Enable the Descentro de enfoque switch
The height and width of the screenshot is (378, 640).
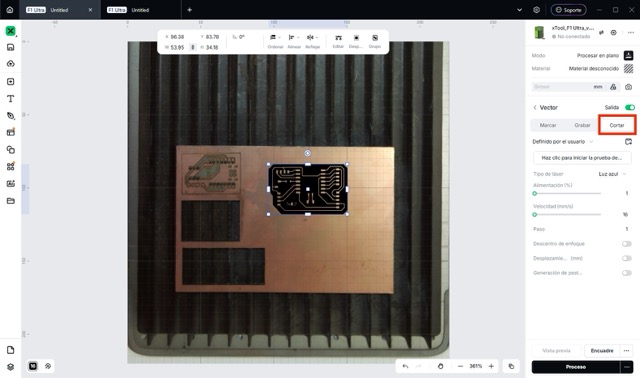[x=627, y=244]
